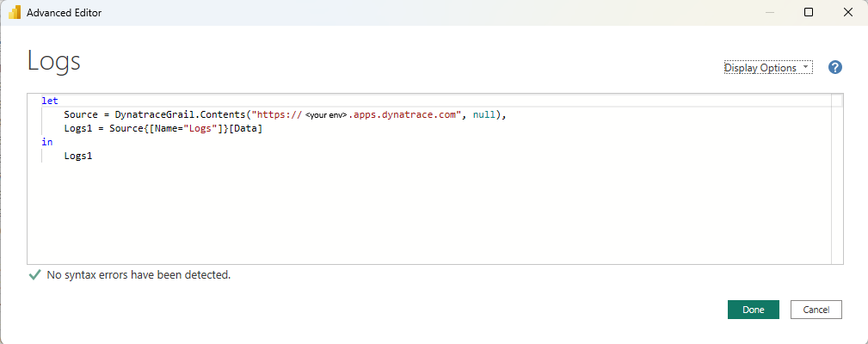Viewport: 868px width, 344px height.
Task: Maximize the Advanced Editor window
Action: (809, 12)
